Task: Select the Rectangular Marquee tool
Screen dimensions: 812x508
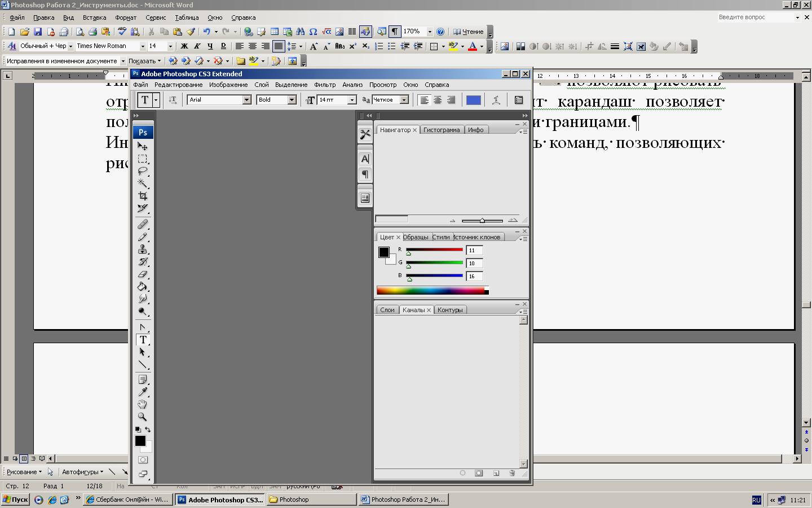Action: tap(143, 159)
